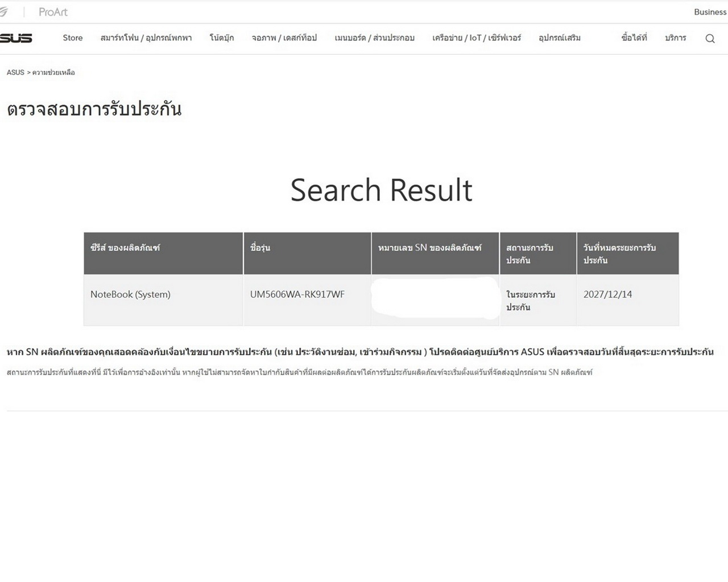Open the ซื้อได้ที่ menu
This screenshot has width=728, height=582.
point(634,38)
